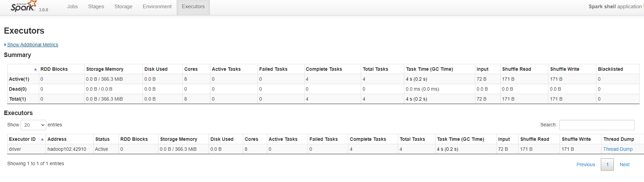Screen dimensions: 644x182
Task: Open the Jobs tab
Action: [72, 7]
